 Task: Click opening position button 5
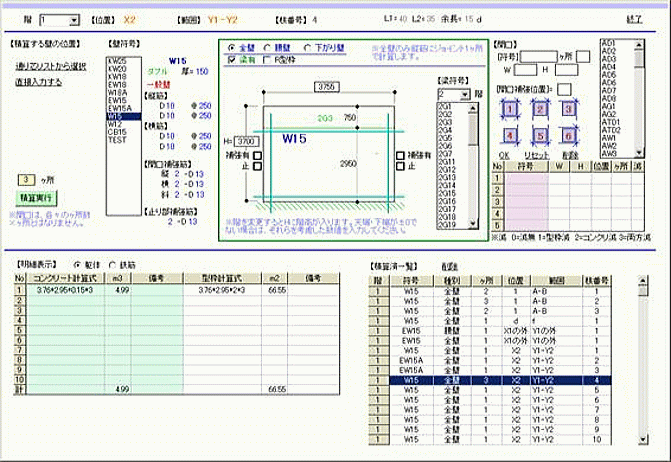tap(540, 135)
